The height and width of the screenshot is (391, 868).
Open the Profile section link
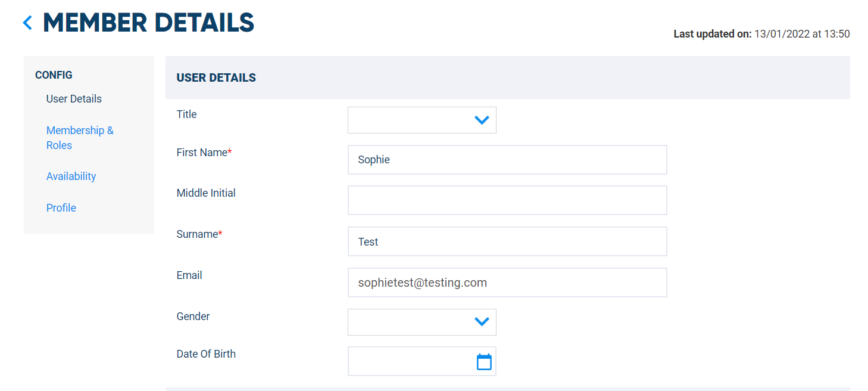61,208
